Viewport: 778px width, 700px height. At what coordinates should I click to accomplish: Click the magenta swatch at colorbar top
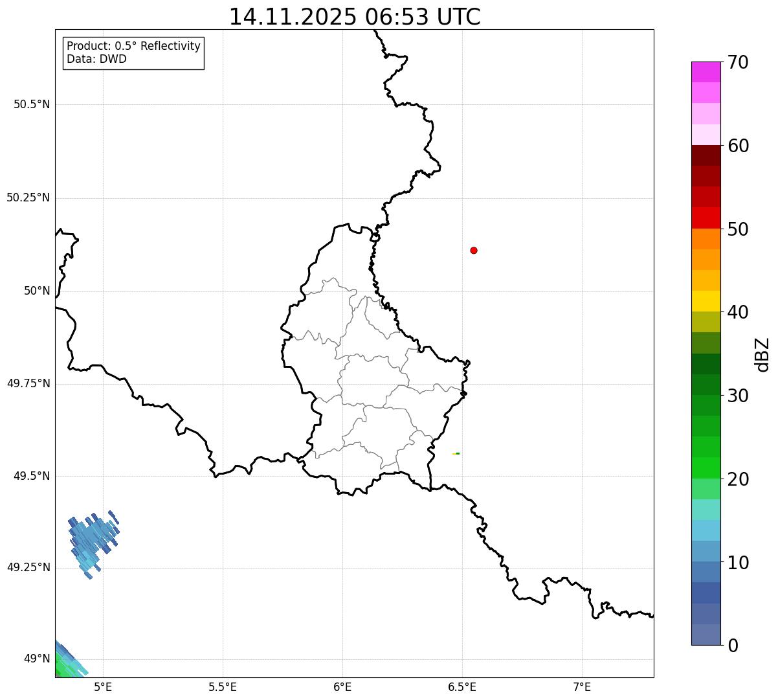(706, 72)
